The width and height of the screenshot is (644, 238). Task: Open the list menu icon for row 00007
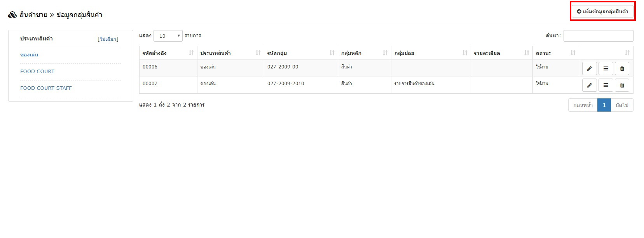[606, 85]
